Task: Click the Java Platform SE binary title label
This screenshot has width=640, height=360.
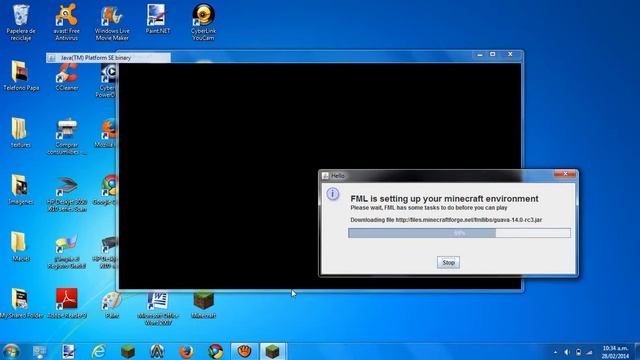Action: coord(96,58)
